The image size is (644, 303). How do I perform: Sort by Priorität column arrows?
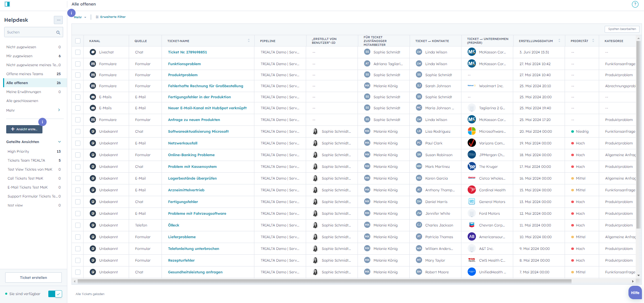pos(593,41)
